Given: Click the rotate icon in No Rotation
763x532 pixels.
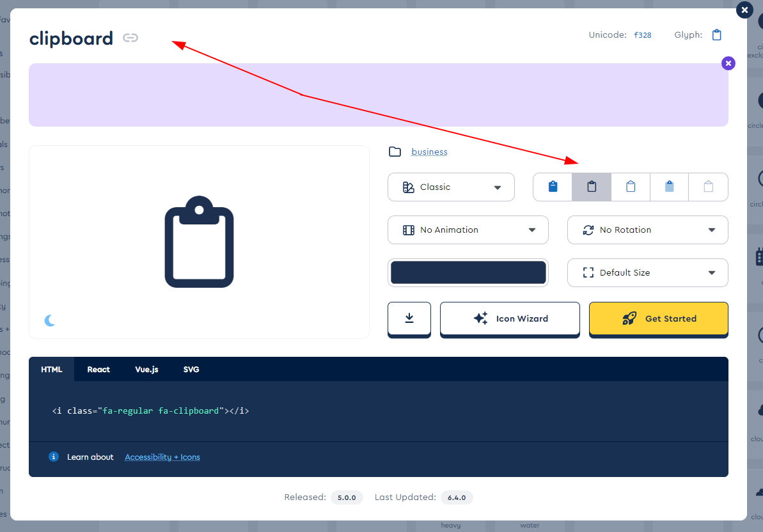Looking at the screenshot, I should point(588,230).
